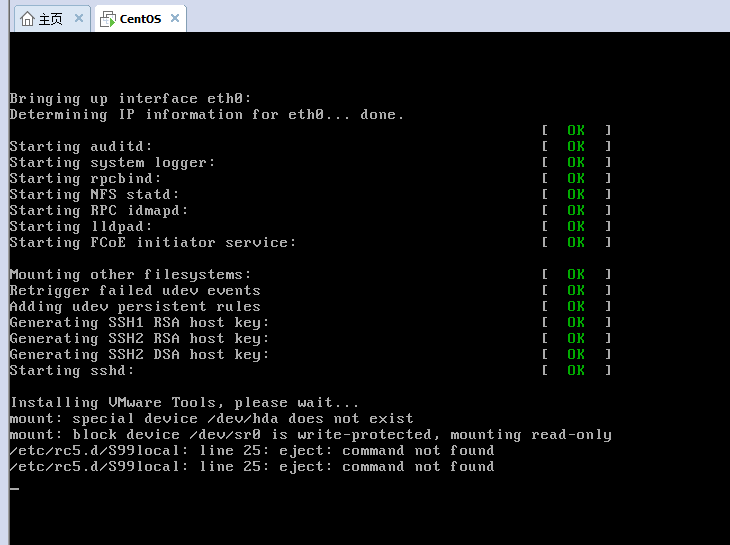The image size is (730, 545).
Task: Click the OK status beside Starting FCoE initiator service
Action: (576, 242)
